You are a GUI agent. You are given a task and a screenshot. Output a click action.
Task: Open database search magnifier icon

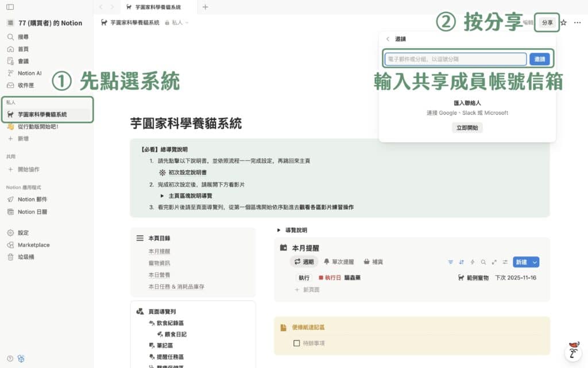tap(483, 262)
